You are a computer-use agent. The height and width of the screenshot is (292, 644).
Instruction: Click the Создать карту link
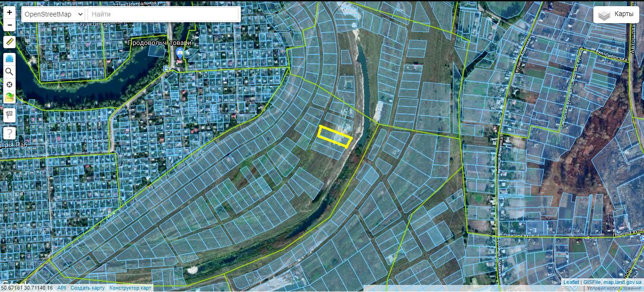point(88,288)
